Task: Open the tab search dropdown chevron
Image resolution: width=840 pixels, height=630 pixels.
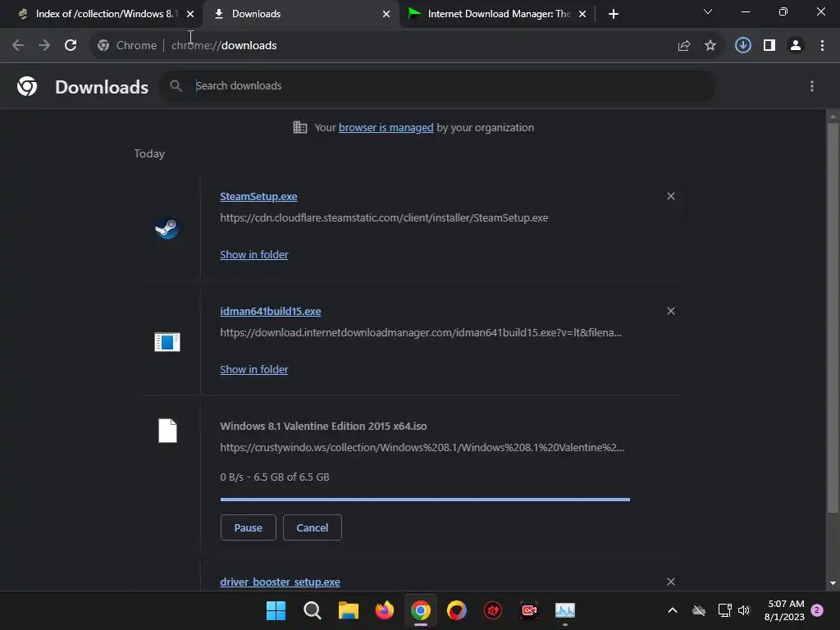Action: tap(708, 11)
